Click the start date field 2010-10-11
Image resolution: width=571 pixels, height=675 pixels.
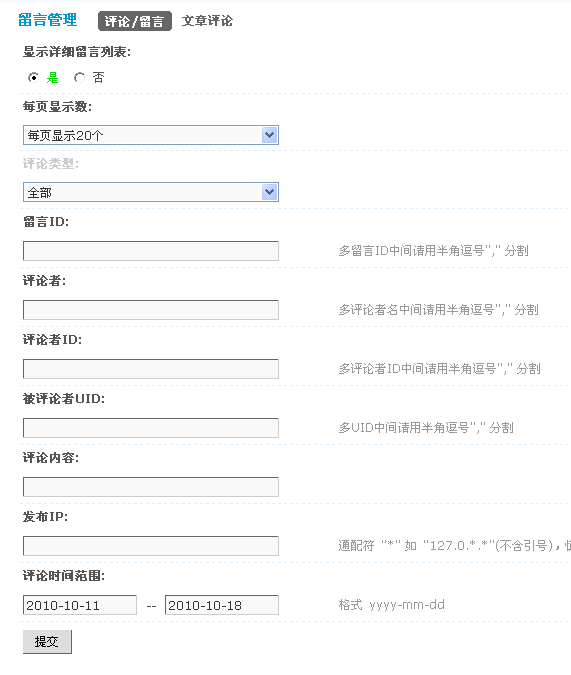[x=80, y=605]
